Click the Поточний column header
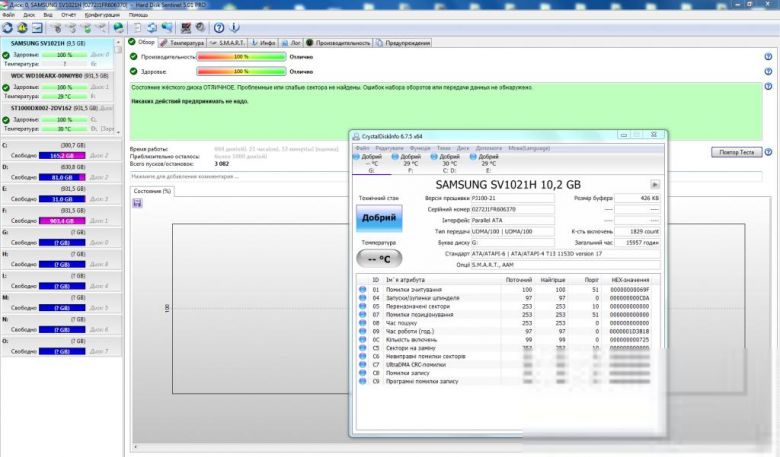The image size is (780, 457). click(x=518, y=280)
